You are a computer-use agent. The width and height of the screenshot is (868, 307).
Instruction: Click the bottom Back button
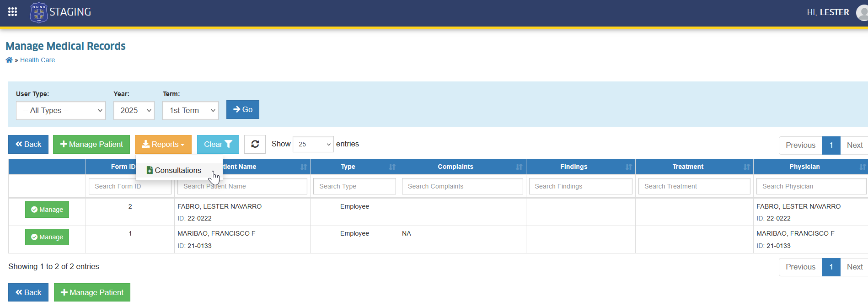28,292
